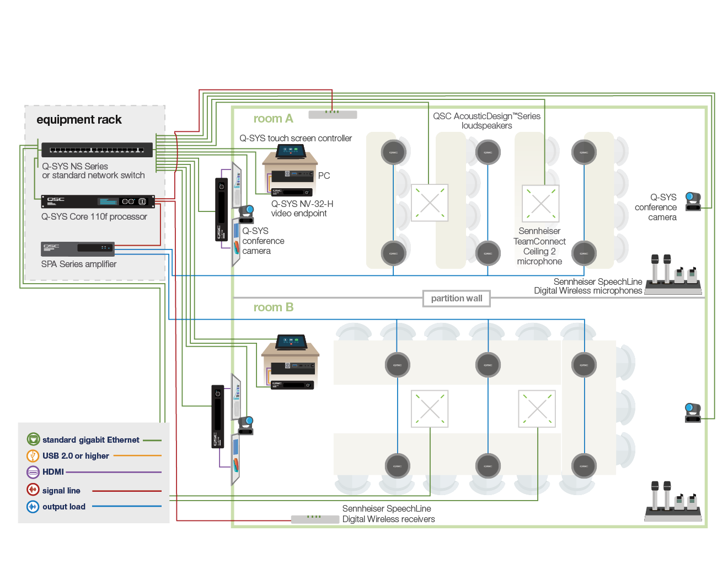Click the signal line legend text
Viewport: 728px width, 563px height.
tap(61, 491)
